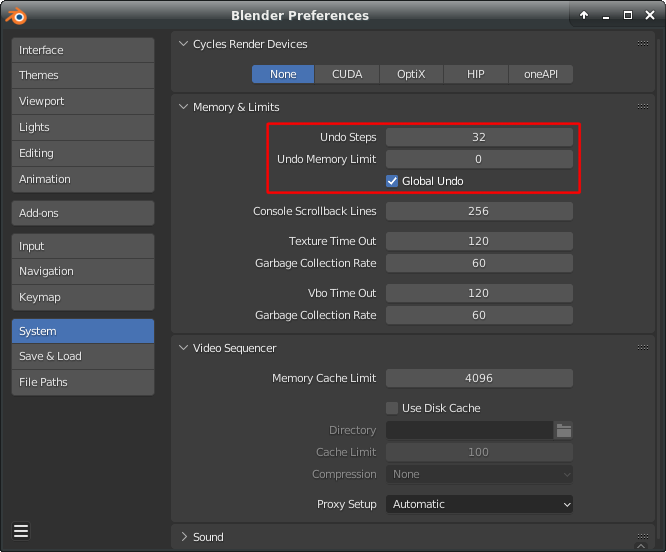Viewport: 666px width, 552px height.
Task: Select CUDA as Cycles render device
Action: (x=347, y=74)
